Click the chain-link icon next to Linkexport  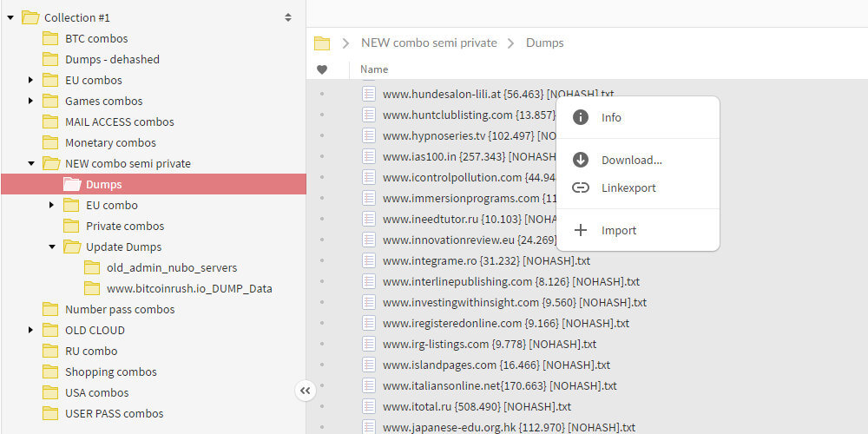(581, 187)
